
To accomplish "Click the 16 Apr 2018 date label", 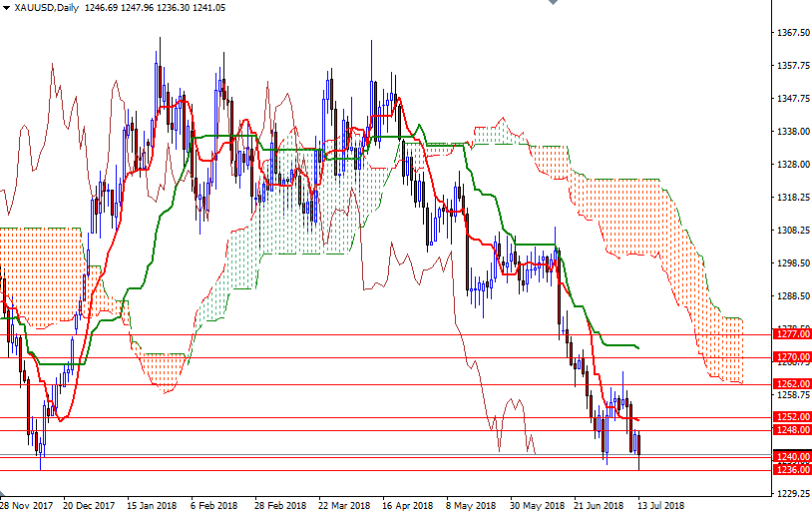I will 408,505.
